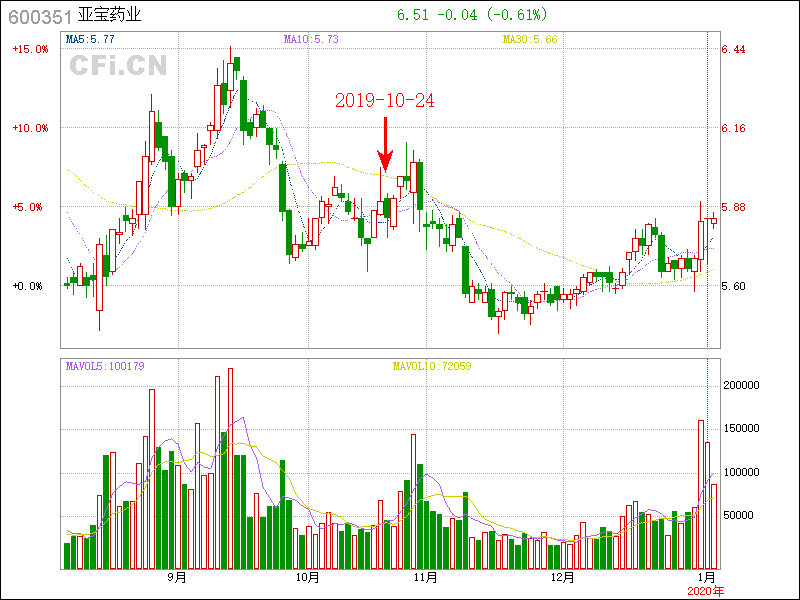Jump to the 11月 time axis marker
Viewport: 800px width, 600px height.
click(426, 577)
